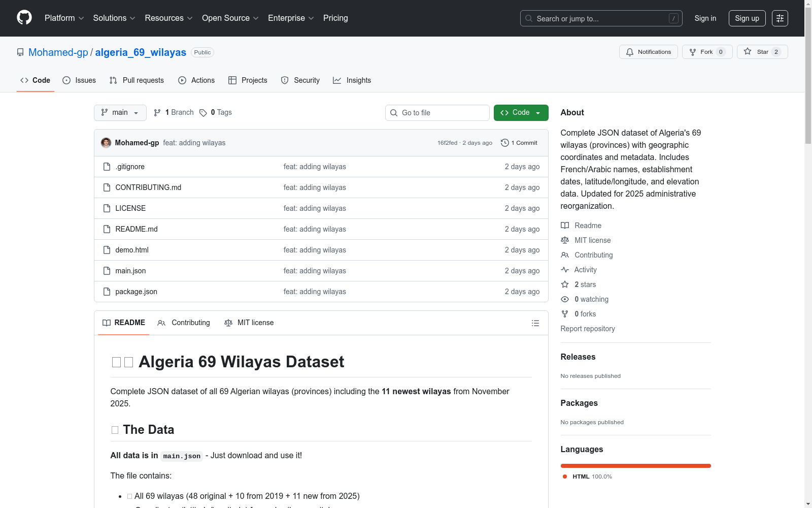This screenshot has height=508, width=812.
Task: Open algeria_69_wilayas repository link
Action: coord(141,52)
